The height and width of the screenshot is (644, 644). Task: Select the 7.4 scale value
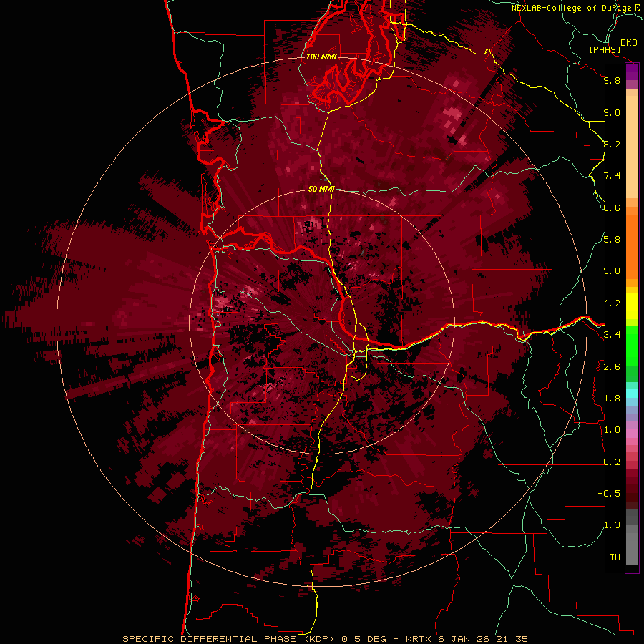coord(612,176)
